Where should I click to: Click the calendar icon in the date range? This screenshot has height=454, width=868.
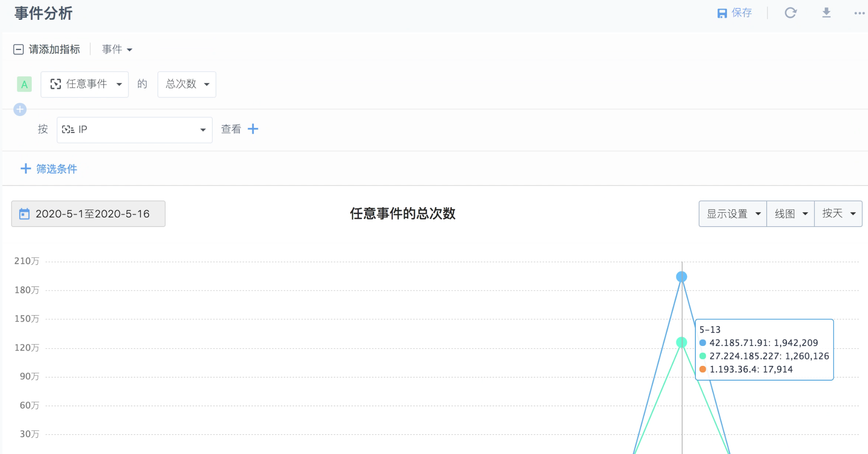[24, 214]
